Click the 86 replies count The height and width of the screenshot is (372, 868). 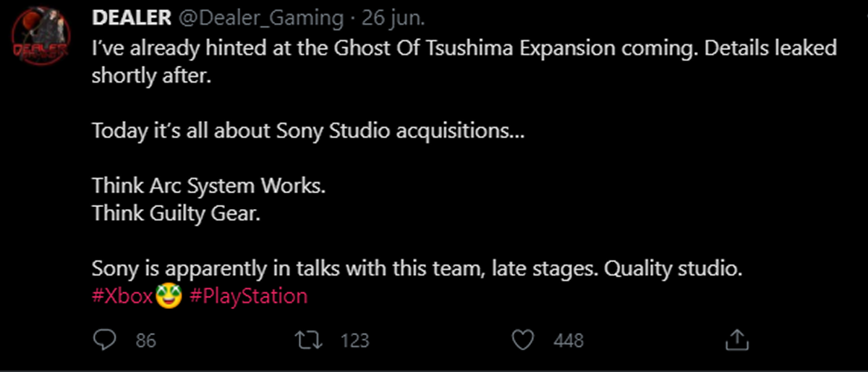tap(145, 340)
